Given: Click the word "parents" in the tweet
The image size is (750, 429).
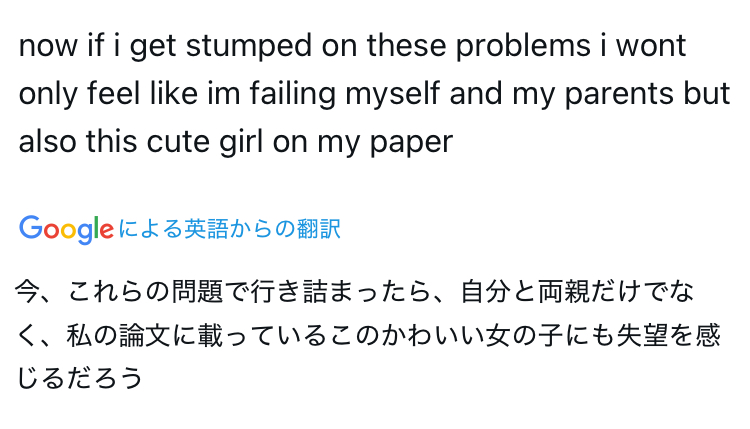Looking at the screenshot, I should [619, 95].
